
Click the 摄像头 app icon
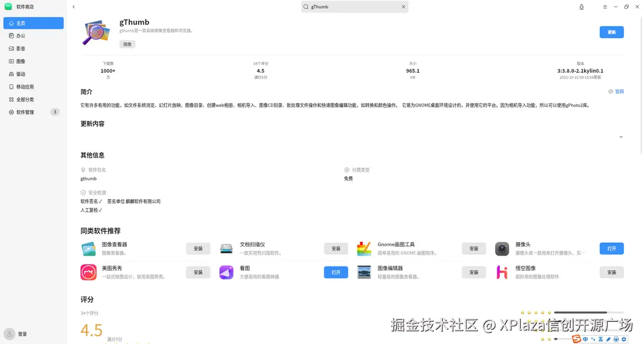pos(502,248)
